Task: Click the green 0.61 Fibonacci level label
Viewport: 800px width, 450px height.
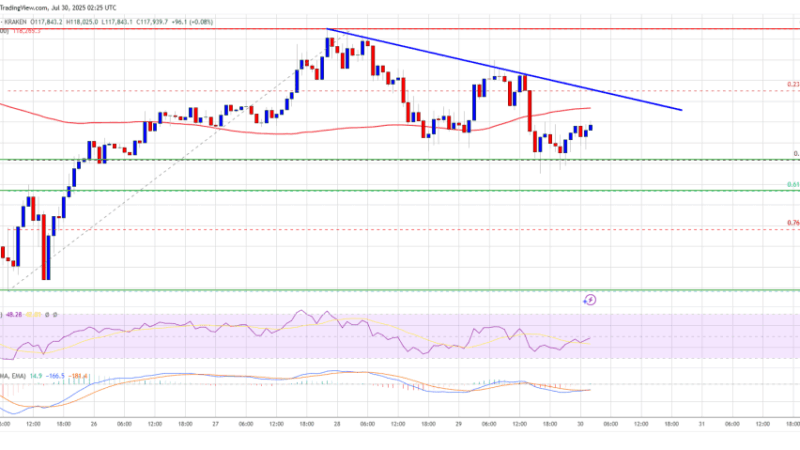Action: point(793,185)
